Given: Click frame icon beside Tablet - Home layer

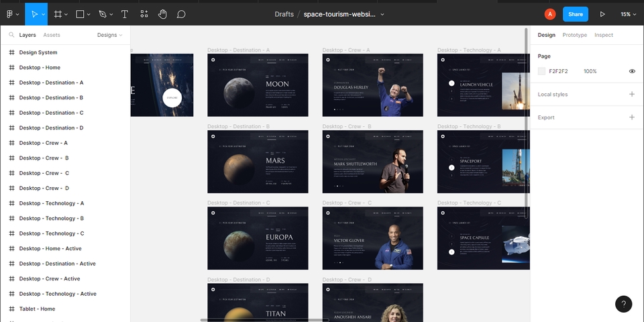Looking at the screenshot, I should [x=11, y=309].
